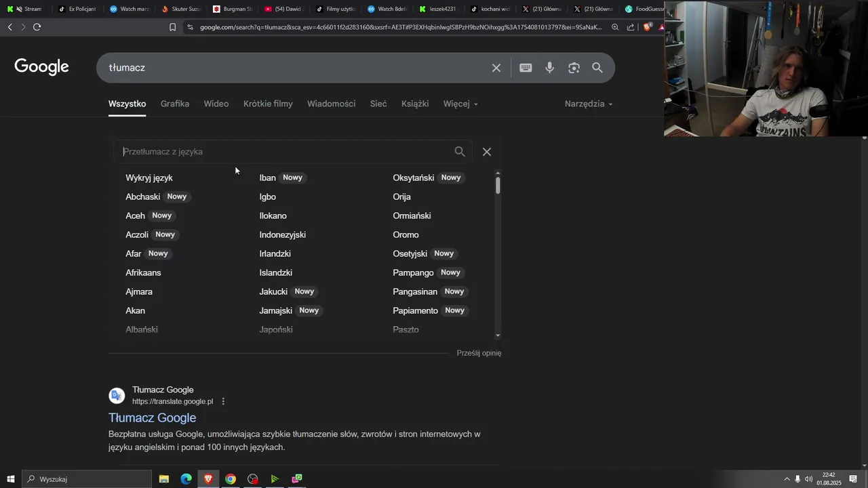868x488 pixels.
Task: Select Indonezyjski language
Action: click(283, 235)
